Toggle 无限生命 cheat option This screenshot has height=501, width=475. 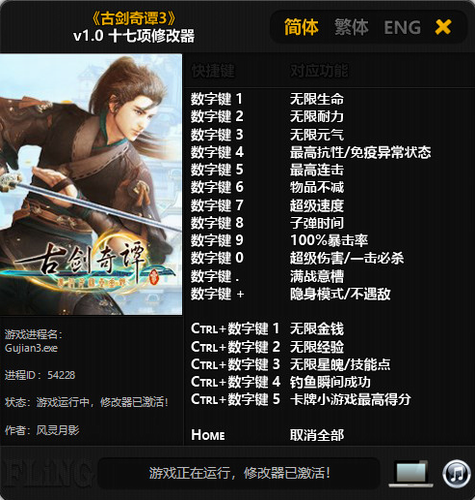point(317,99)
